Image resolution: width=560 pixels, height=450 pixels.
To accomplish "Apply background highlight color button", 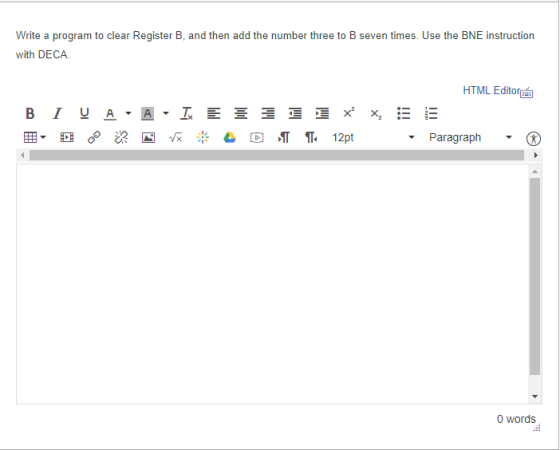I will [x=148, y=114].
